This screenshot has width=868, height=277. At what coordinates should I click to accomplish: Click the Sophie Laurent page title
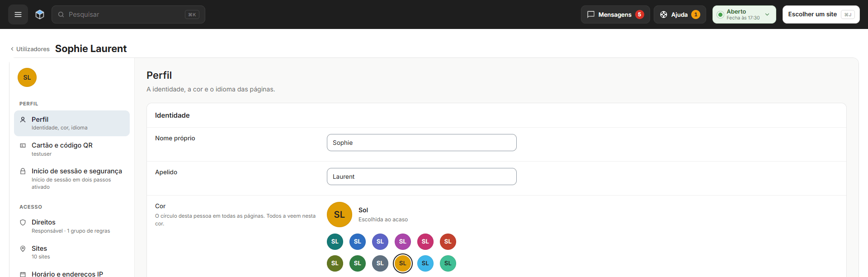(x=91, y=48)
